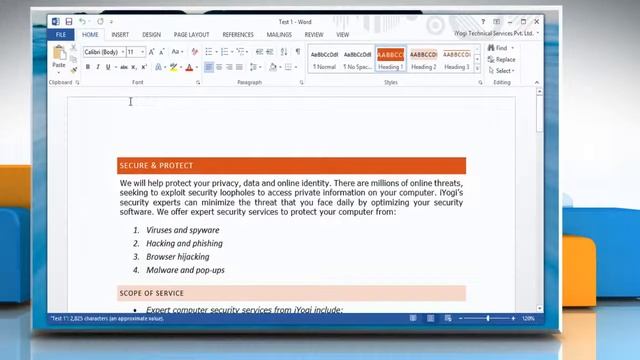
Task: Open the font size 11 dropdown
Action: coord(142,52)
